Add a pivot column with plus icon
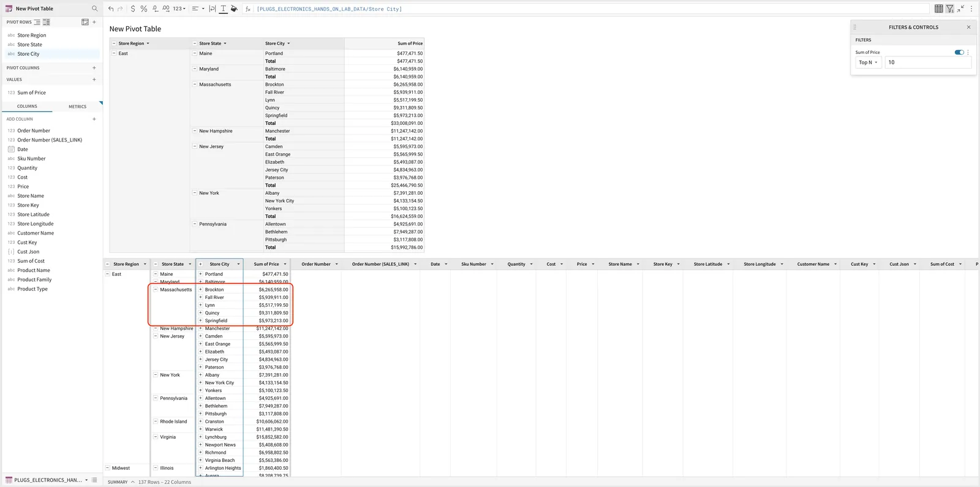The image size is (980, 487). (94, 68)
